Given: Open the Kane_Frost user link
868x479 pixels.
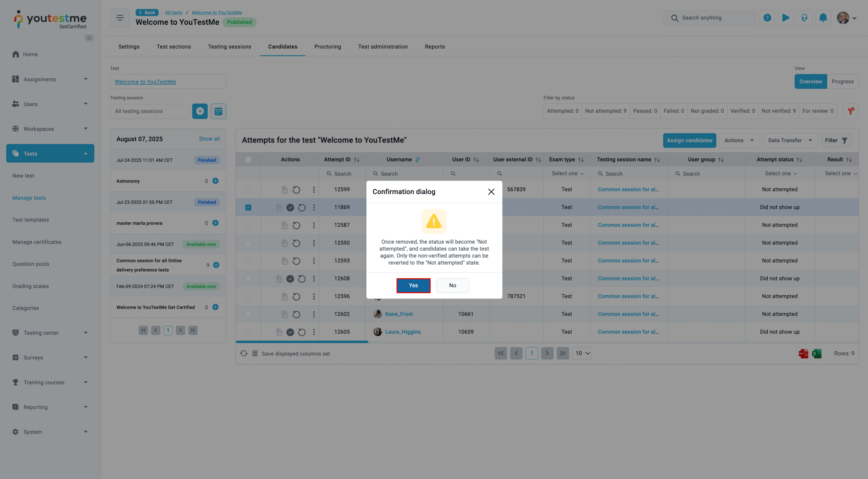Looking at the screenshot, I should point(399,314).
